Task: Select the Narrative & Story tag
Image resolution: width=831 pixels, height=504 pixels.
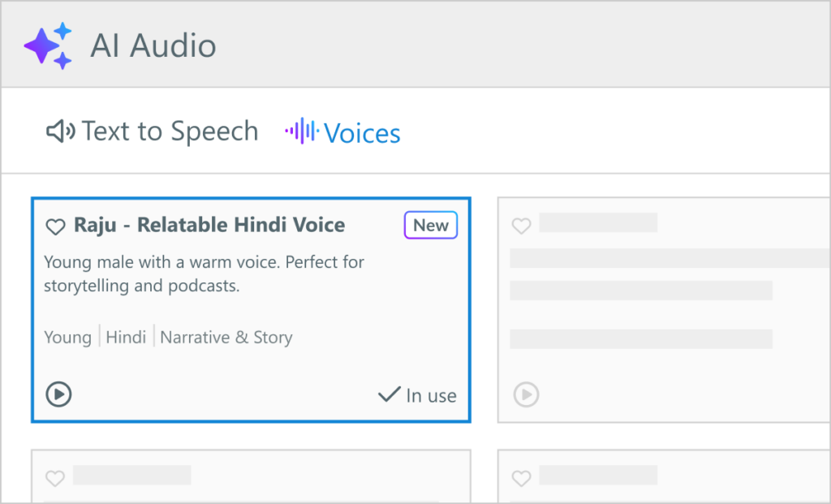Action: pyautogui.click(x=226, y=337)
